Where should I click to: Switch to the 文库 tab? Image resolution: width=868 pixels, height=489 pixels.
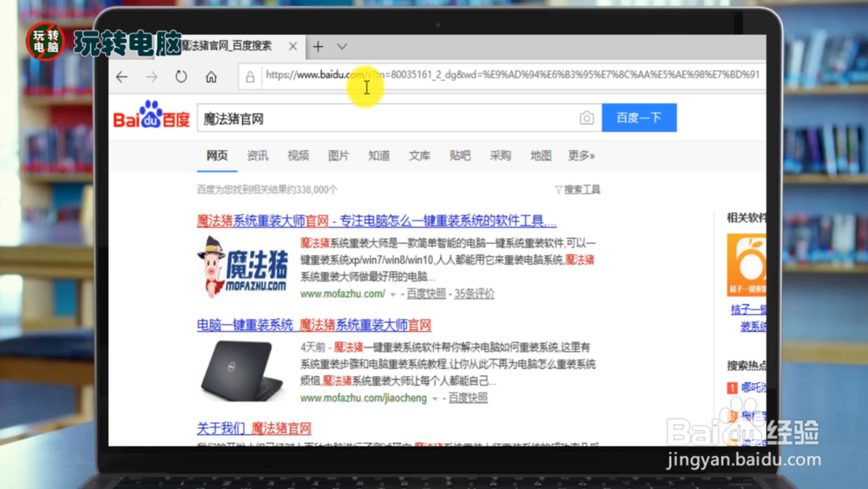coord(419,155)
